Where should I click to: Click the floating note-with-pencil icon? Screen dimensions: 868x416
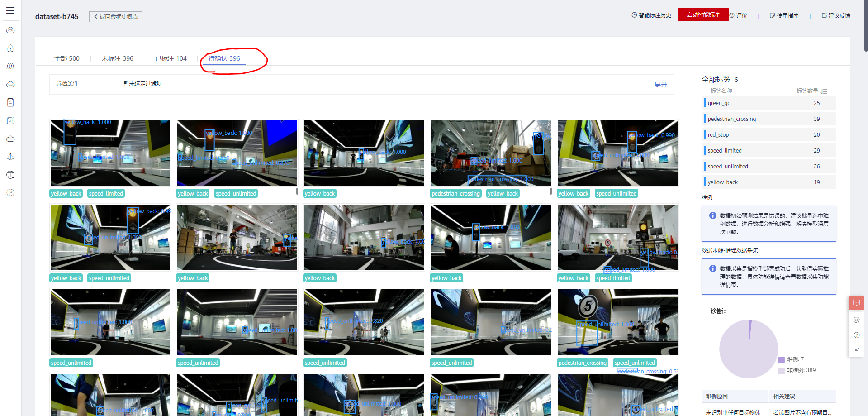pos(856,350)
